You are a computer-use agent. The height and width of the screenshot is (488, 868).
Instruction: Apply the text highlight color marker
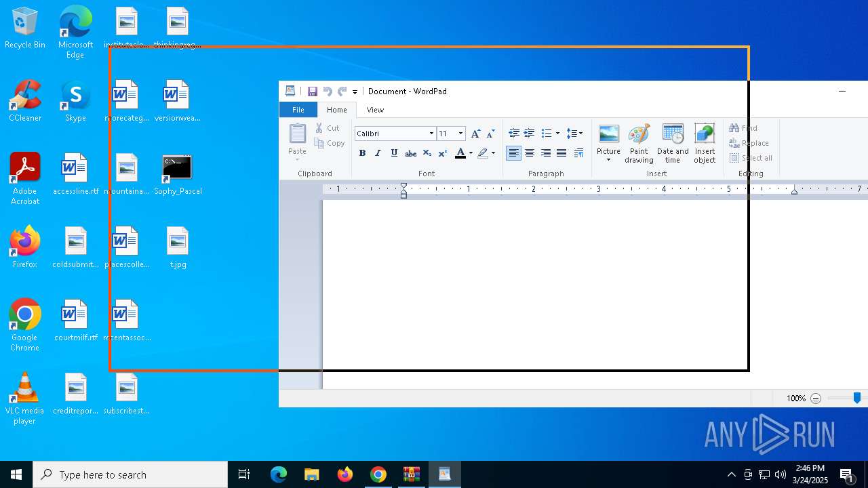point(483,153)
